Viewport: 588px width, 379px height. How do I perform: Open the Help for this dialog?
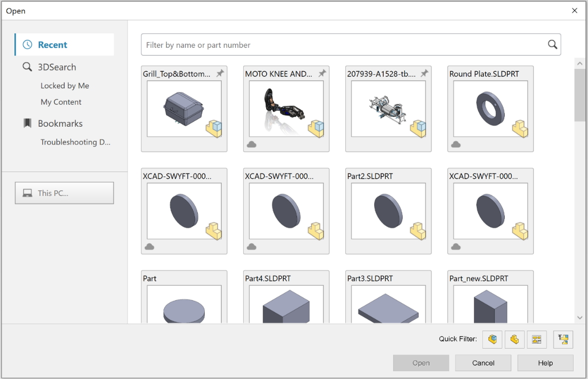(545, 363)
